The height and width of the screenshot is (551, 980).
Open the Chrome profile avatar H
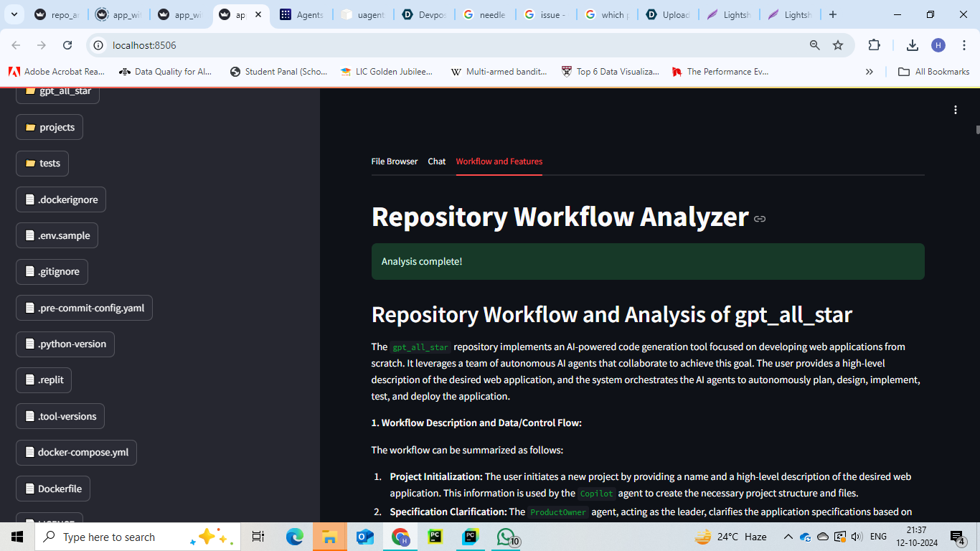pyautogui.click(x=938, y=45)
